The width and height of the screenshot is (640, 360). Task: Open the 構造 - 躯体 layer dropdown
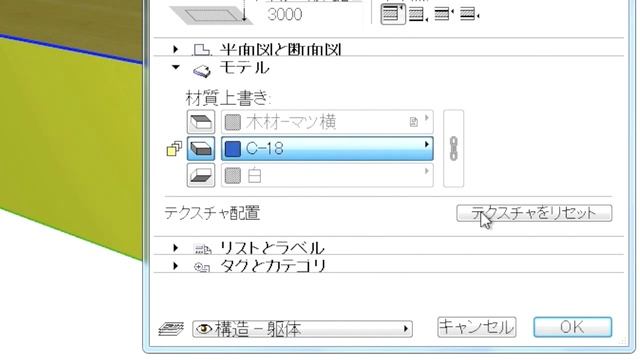click(x=302, y=329)
